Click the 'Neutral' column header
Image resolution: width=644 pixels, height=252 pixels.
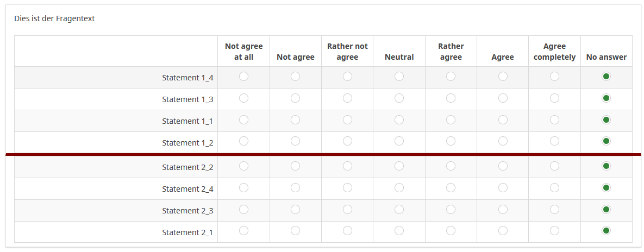coord(399,57)
